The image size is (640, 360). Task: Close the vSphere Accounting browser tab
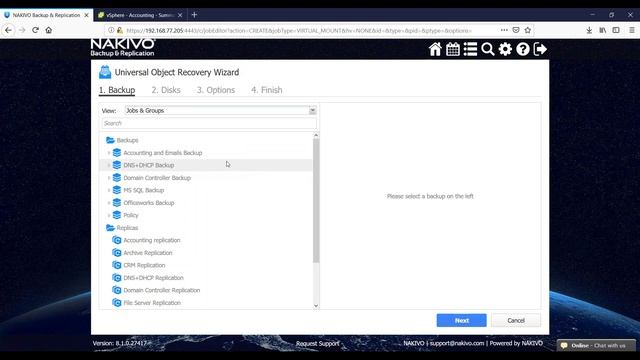[180, 15]
